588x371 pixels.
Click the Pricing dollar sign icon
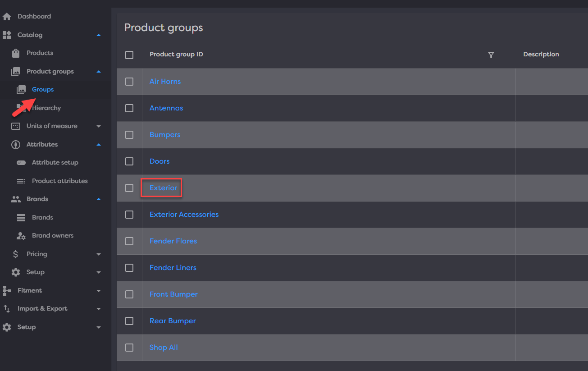coord(16,254)
